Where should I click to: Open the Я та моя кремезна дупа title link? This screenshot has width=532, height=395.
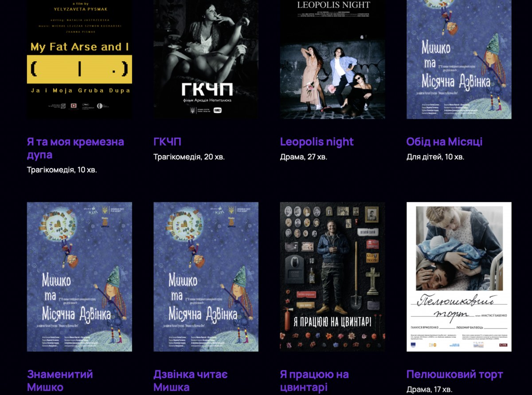click(x=75, y=148)
